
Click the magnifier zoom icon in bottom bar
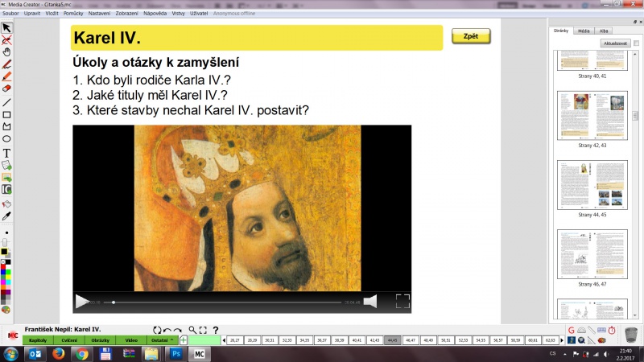pos(192,330)
